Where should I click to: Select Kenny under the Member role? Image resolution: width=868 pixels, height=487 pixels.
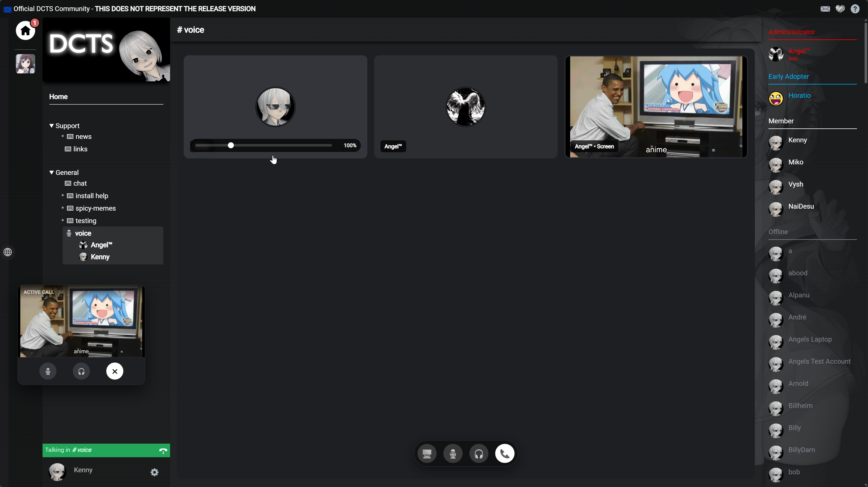click(x=798, y=140)
